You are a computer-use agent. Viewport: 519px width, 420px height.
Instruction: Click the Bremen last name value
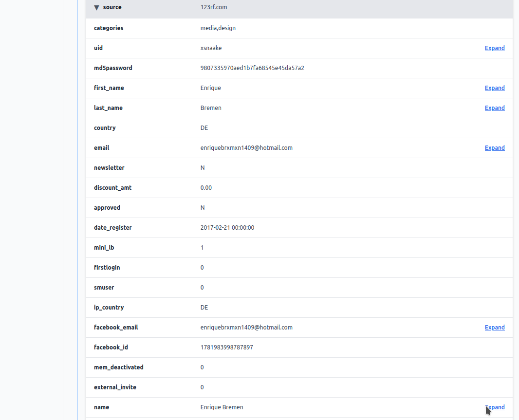[211, 108]
